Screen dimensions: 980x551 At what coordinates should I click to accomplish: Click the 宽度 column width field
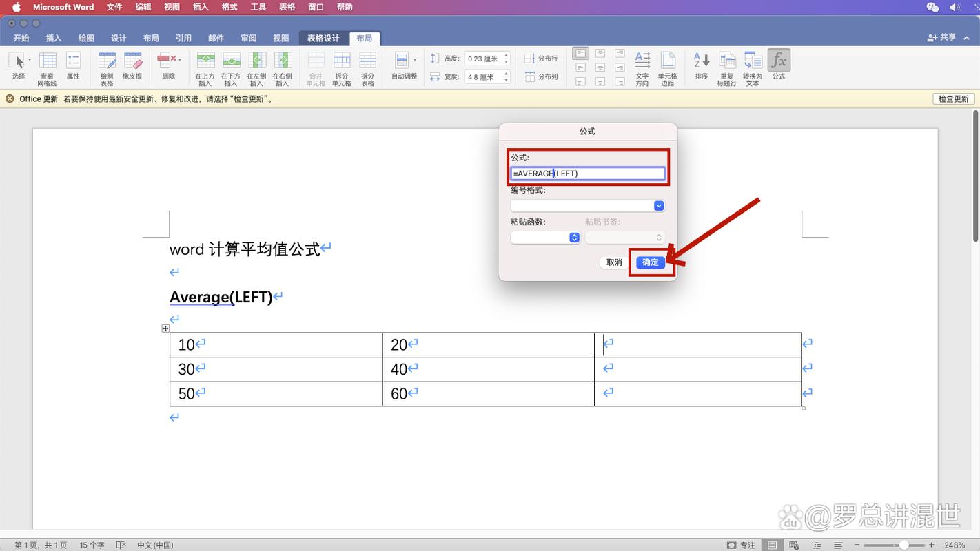coord(482,77)
